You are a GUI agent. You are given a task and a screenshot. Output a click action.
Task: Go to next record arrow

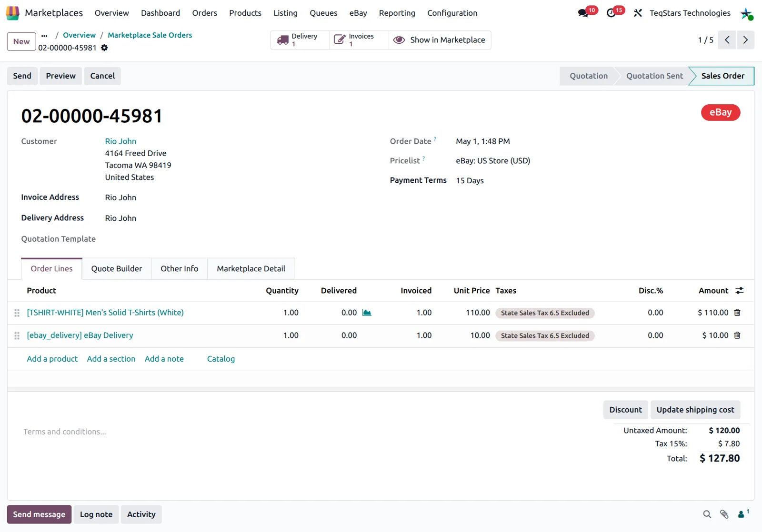(745, 40)
